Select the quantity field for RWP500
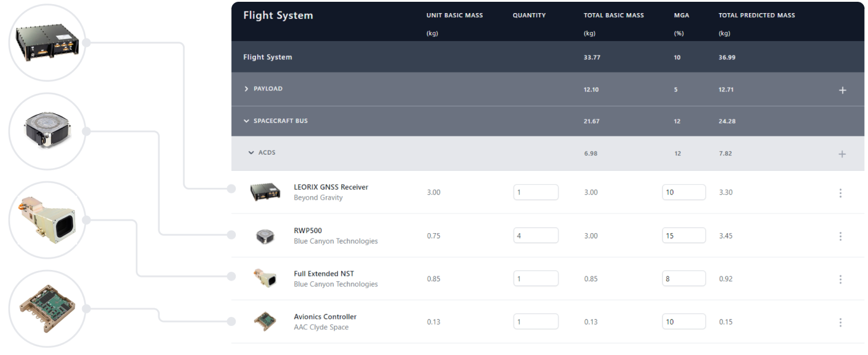The image size is (868, 355). pyautogui.click(x=536, y=235)
